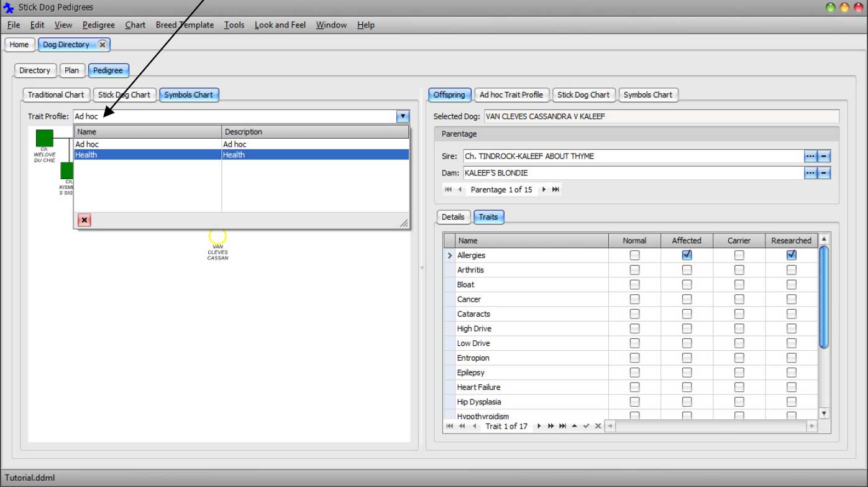868x487 pixels.
Task: Open the Breed Template menu
Action: click(x=185, y=25)
